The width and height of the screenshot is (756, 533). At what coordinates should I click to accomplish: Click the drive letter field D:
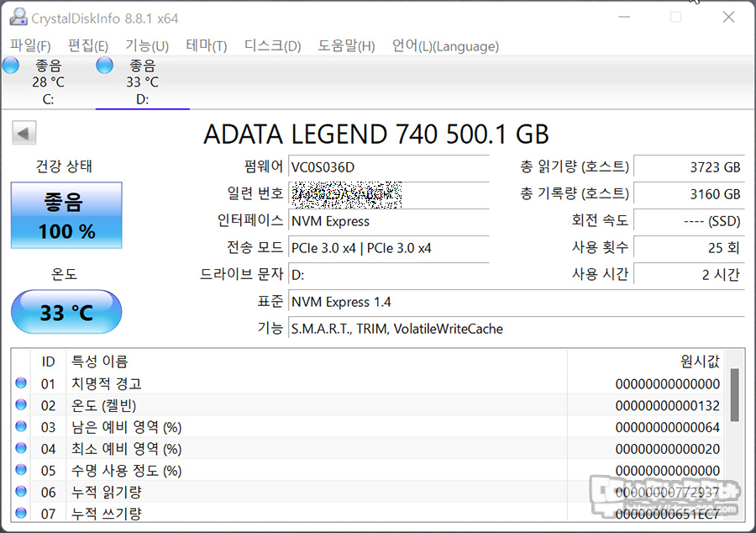pyautogui.click(x=389, y=276)
